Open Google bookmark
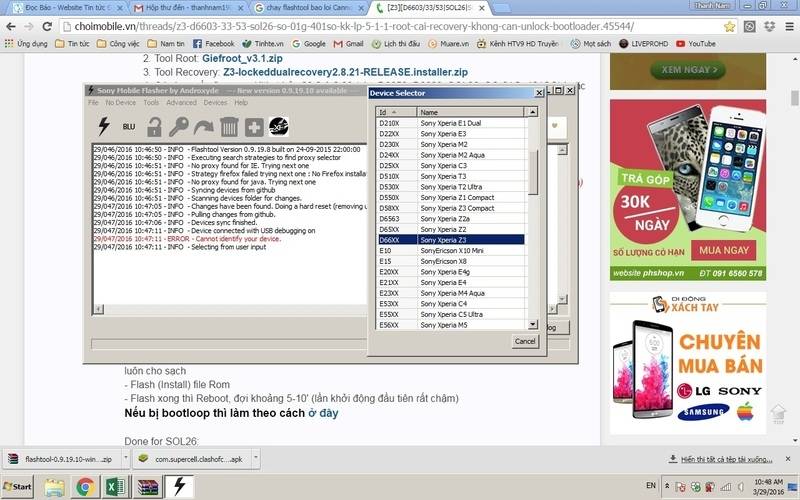 [x=309, y=44]
